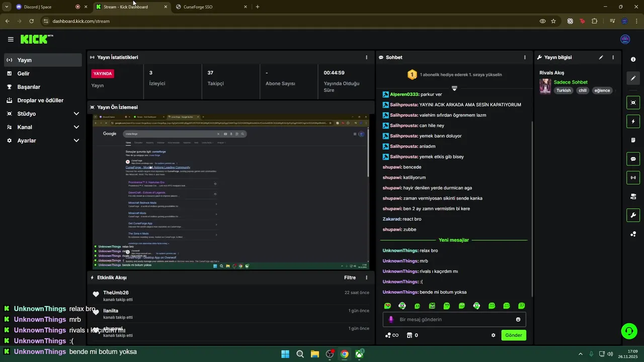Click username Zakarad in chat
Image resolution: width=644 pixels, height=362 pixels.
391,219
